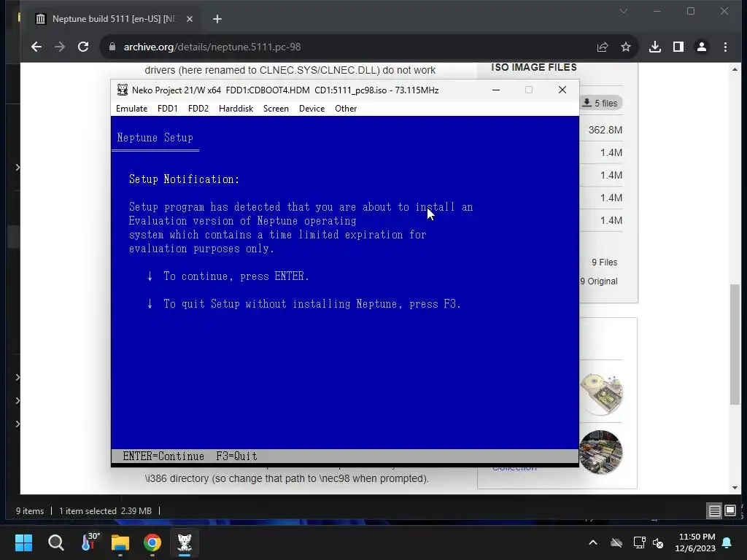Open Chrome downloads icon
This screenshot has width=747, height=560.
[655, 47]
